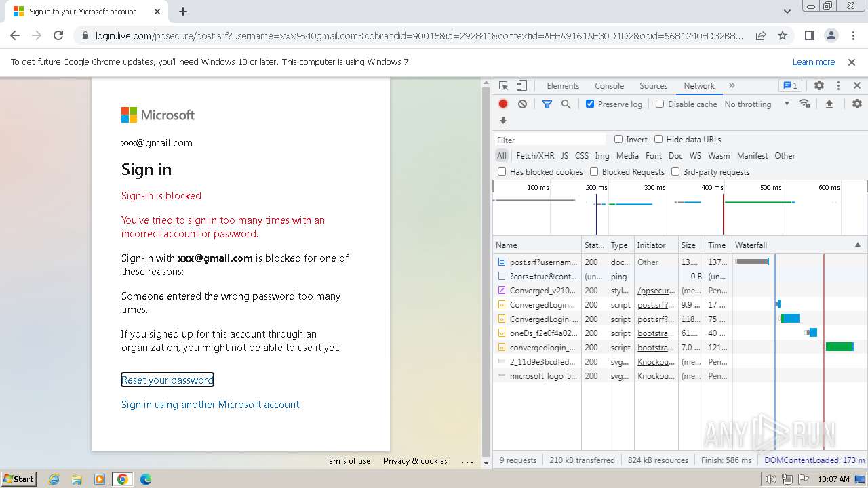Viewport: 868px width, 488px height.
Task: Click Reset your password link
Action: point(167,380)
